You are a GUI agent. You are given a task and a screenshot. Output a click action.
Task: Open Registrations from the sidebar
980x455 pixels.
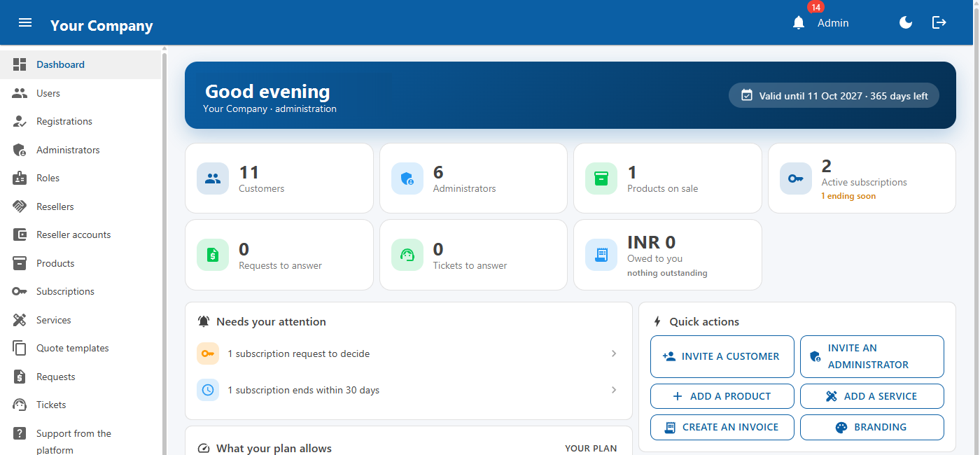[x=80, y=121]
